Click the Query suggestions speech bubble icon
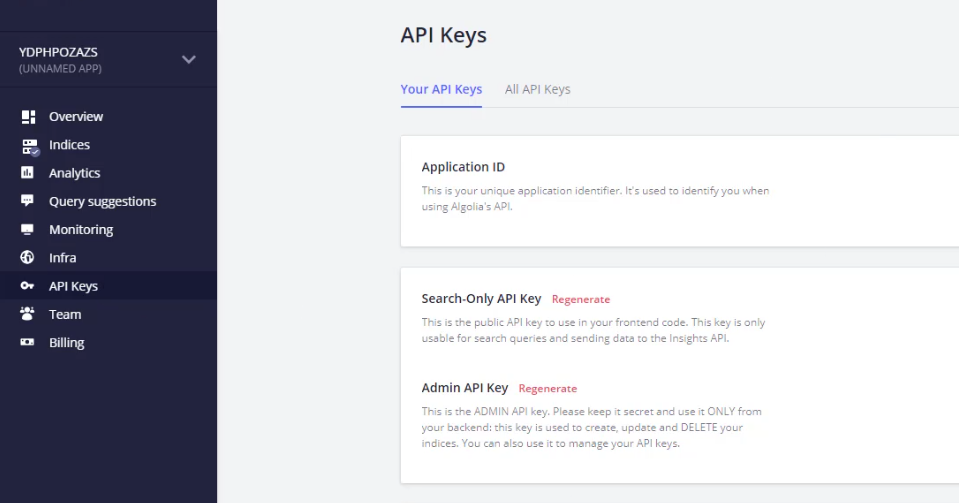 click(x=28, y=201)
